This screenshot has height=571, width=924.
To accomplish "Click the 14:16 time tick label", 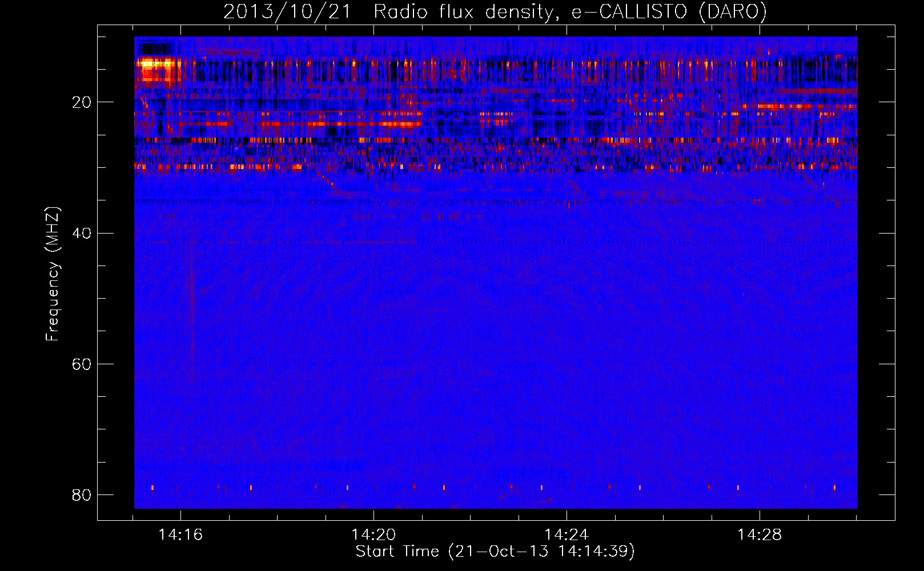I will (x=180, y=535).
